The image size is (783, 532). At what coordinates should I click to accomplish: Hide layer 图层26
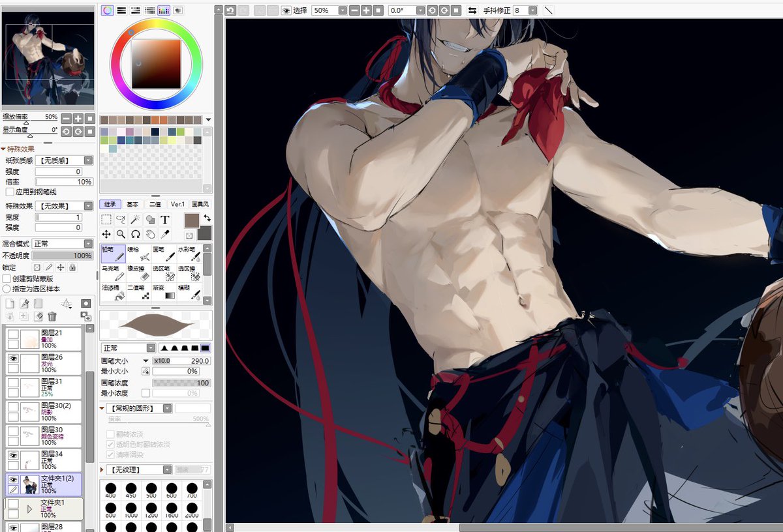tap(12, 359)
